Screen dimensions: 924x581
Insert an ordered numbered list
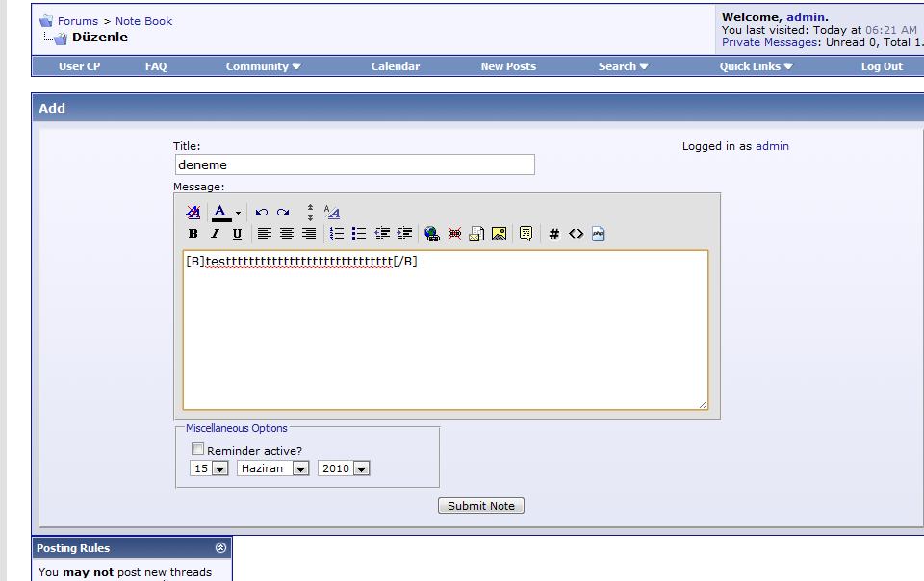click(x=337, y=234)
